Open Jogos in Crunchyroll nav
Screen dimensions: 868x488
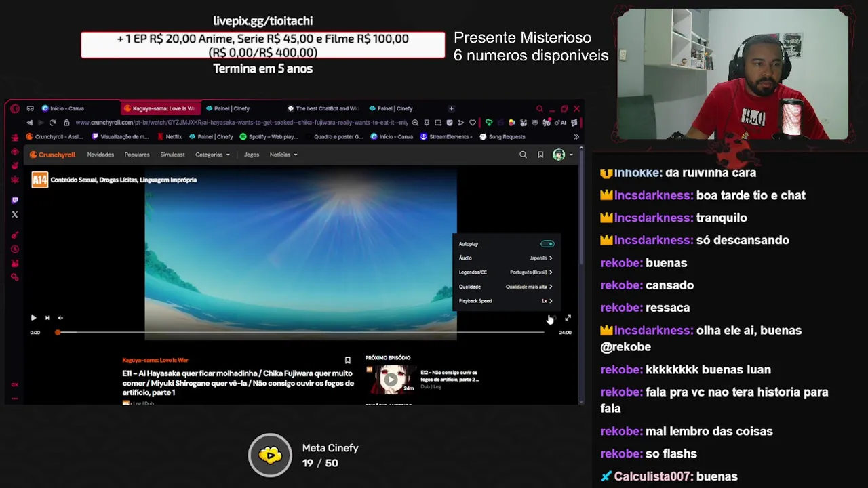coord(252,155)
